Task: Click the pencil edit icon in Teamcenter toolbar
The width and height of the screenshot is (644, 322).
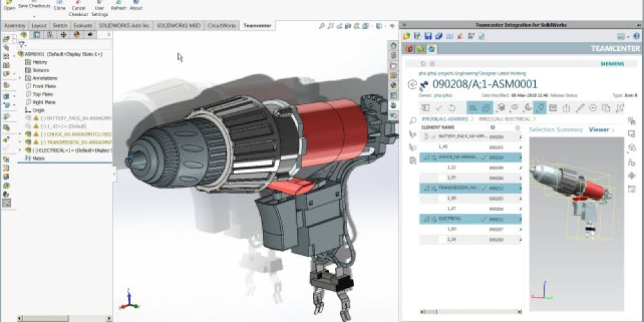Action: coord(580,108)
